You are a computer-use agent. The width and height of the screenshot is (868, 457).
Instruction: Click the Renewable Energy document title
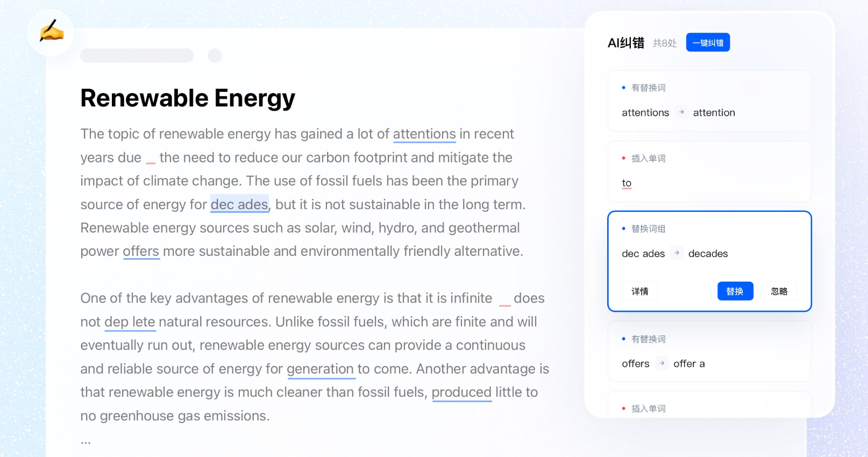[x=188, y=98]
